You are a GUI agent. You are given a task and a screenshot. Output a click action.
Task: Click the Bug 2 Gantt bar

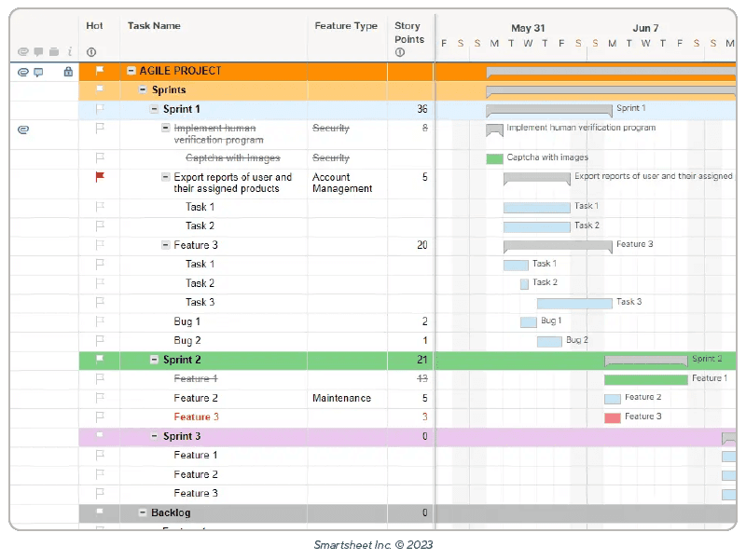(549, 341)
